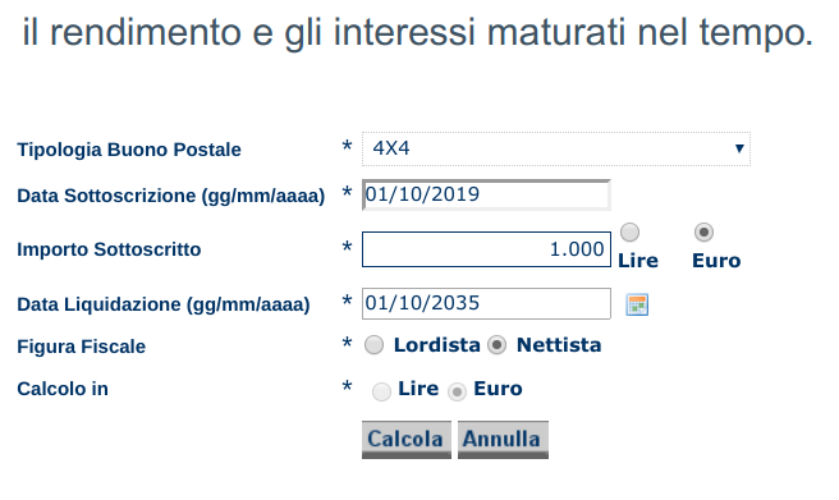Focus the Data Liquidazione date field

[486, 304]
